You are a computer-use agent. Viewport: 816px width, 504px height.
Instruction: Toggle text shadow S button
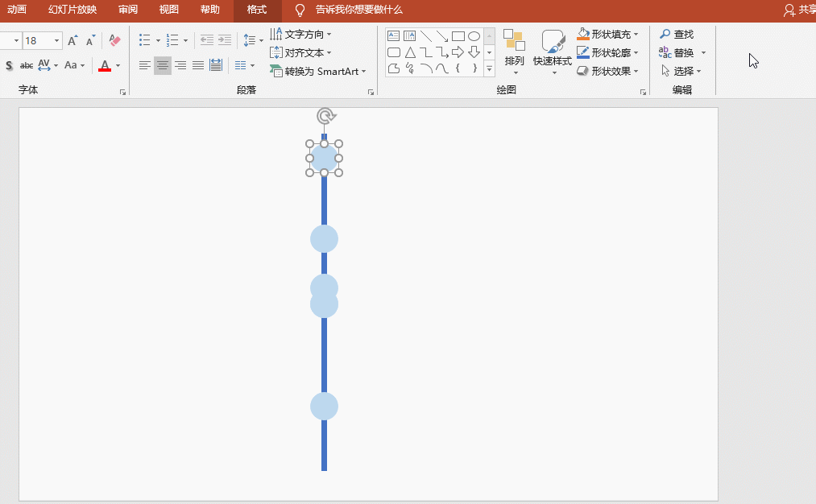[x=9, y=65]
